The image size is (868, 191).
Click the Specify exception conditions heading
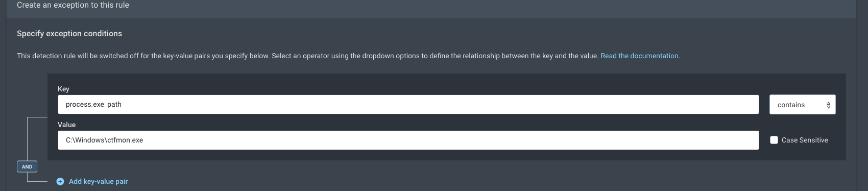[x=69, y=34]
